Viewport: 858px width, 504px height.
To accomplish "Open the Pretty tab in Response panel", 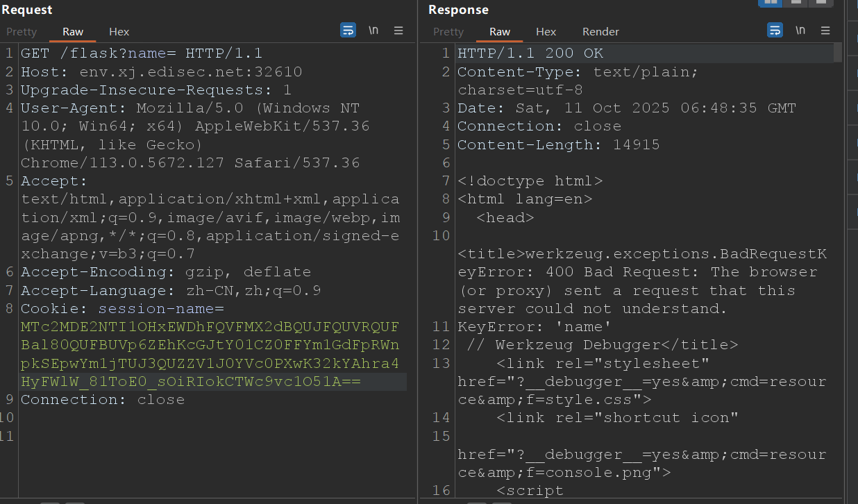I will pyautogui.click(x=448, y=32).
